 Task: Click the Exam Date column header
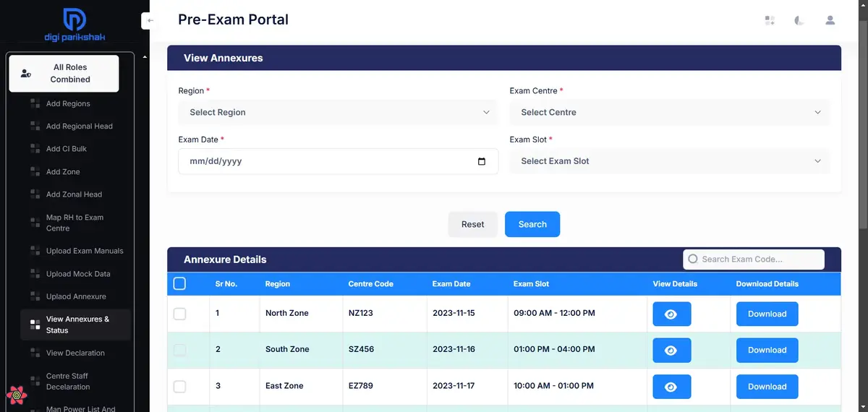[x=451, y=284]
